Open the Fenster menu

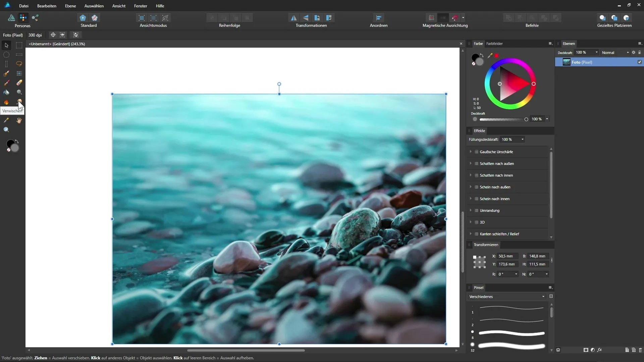coord(141,6)
